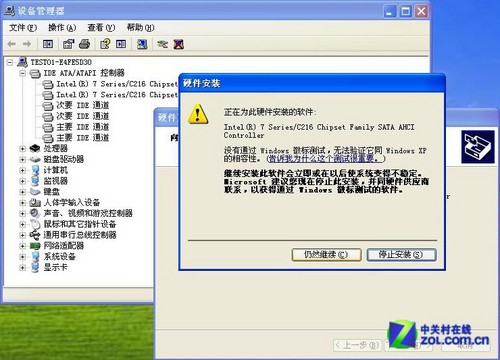Toggle console tree icon beside forward arrow

(48, 44)
